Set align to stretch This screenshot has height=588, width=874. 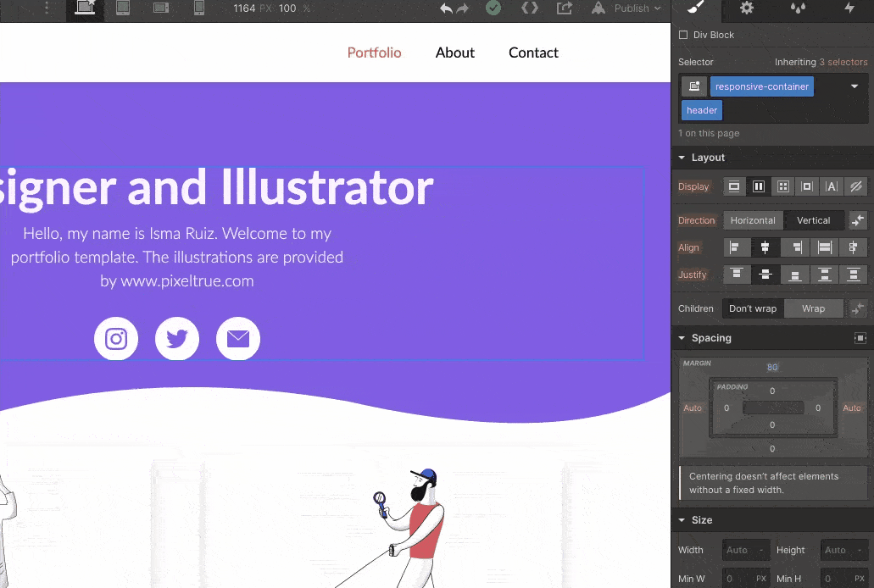click(824, 247)
